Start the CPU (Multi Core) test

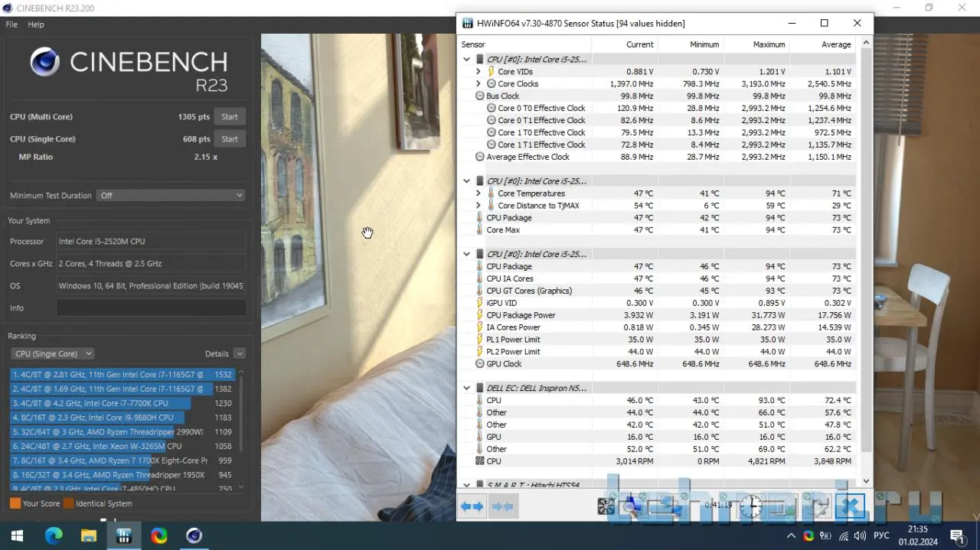(229, 117)
